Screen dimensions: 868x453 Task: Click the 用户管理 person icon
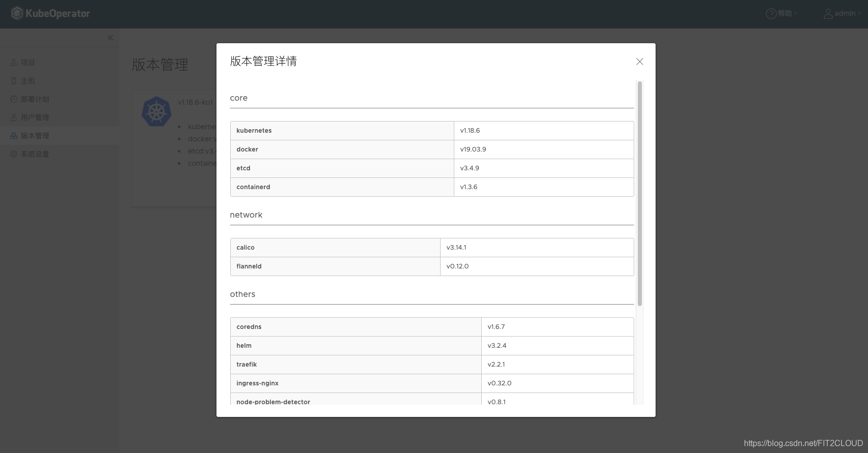click(x=14, y=117)
